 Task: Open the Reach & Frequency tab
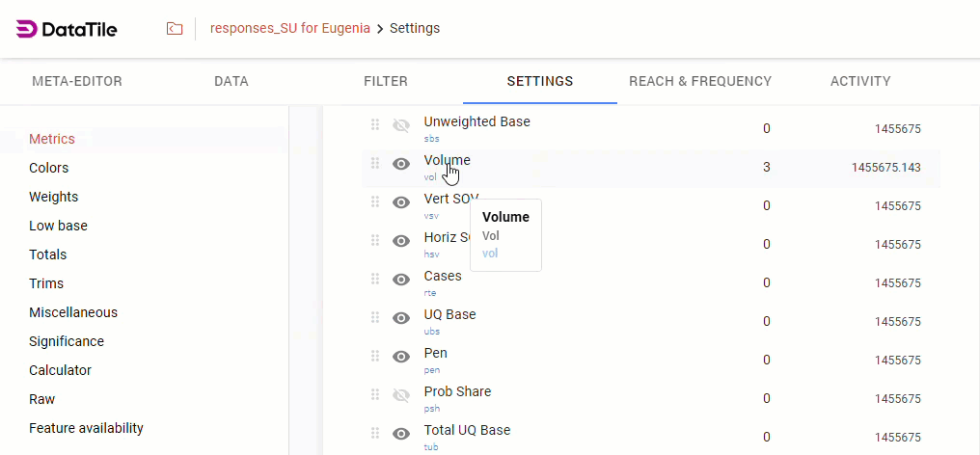click(x=700, y=81)
